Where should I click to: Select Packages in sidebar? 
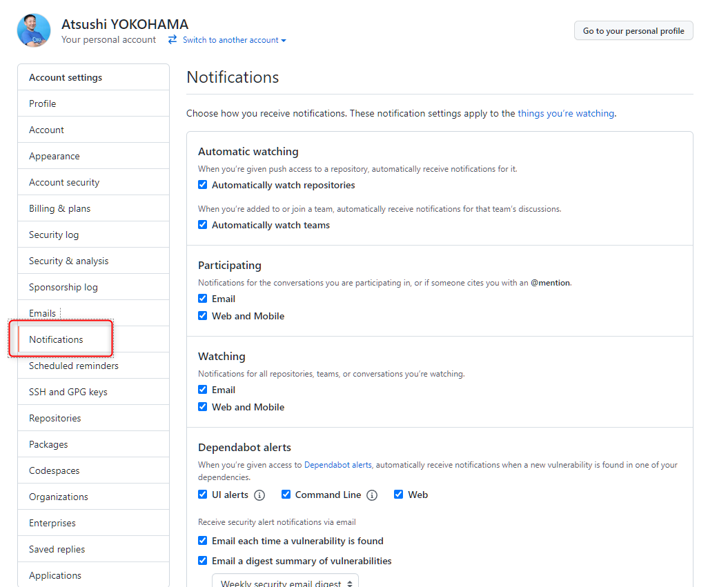click(x=93, y=444)
